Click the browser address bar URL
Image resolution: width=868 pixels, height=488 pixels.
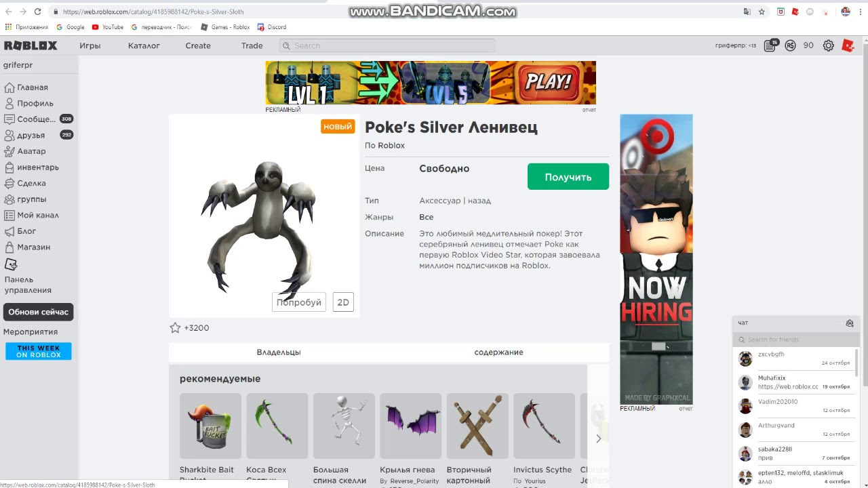pos(153,12)
